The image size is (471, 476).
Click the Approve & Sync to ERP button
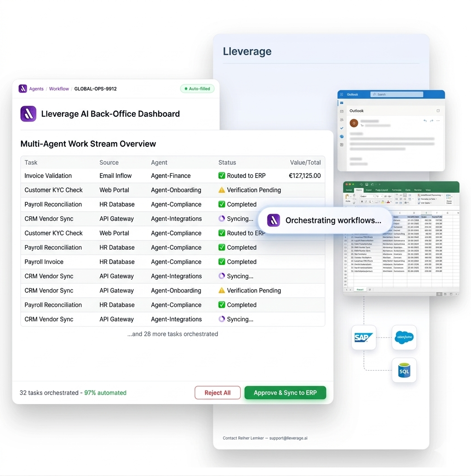coord(285,392)
